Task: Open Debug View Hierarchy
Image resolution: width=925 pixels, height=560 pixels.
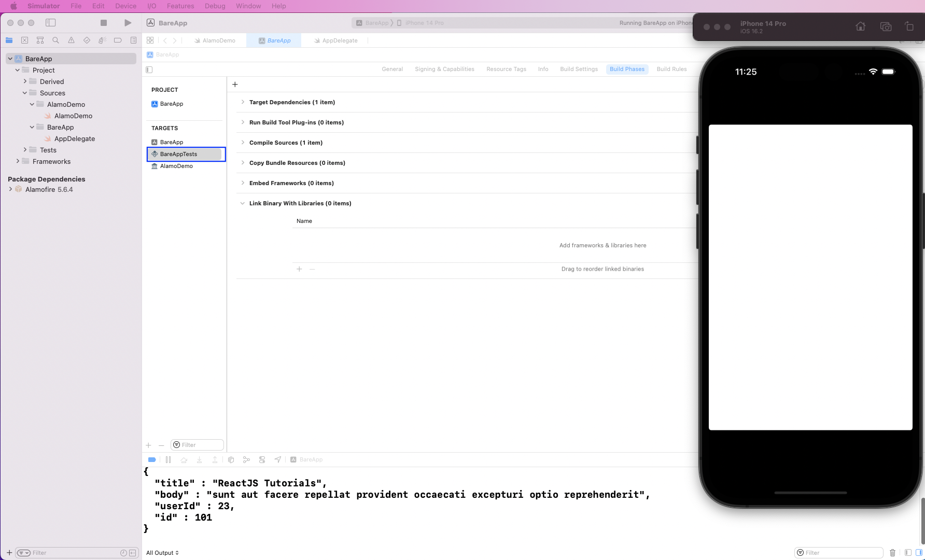Action: coord(231,460)
